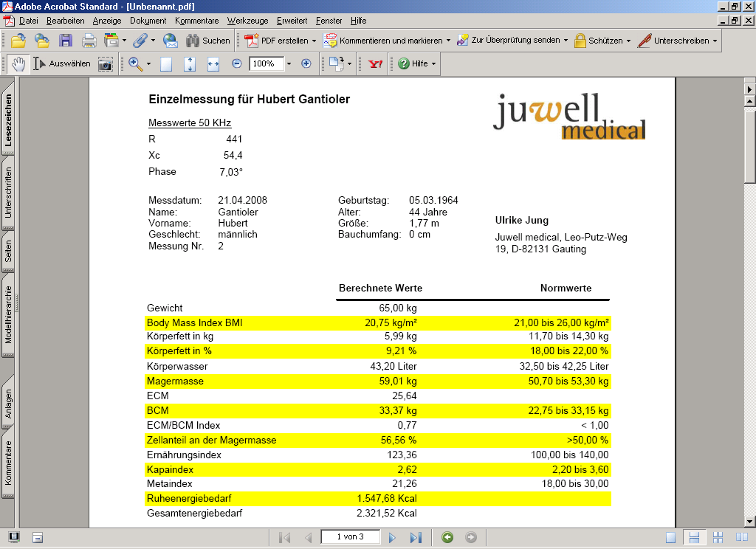
Task: Fit page height in window icon
Action: pos(190,63)
